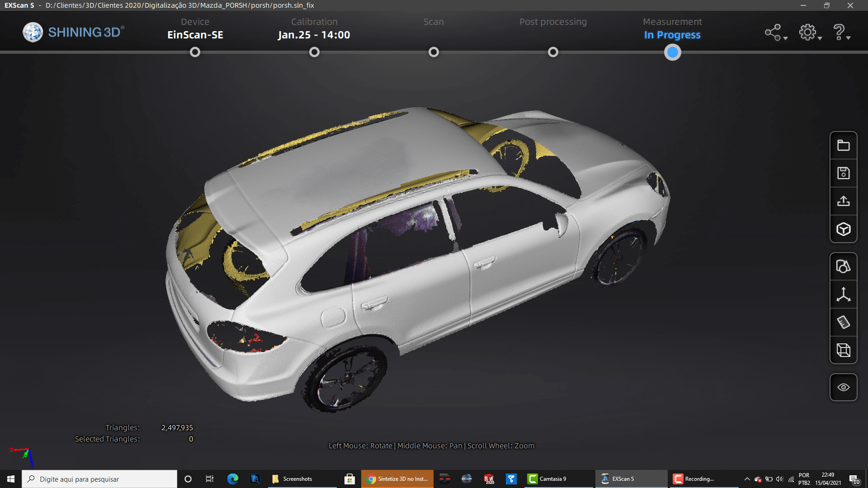Switch to the Post processing step
This screenshot has width=868, height=488.
[x=553, y=22]
